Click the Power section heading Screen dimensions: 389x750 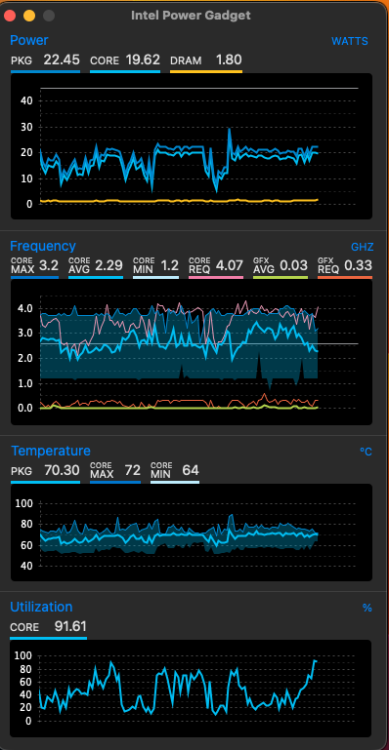tap(29, 40)
